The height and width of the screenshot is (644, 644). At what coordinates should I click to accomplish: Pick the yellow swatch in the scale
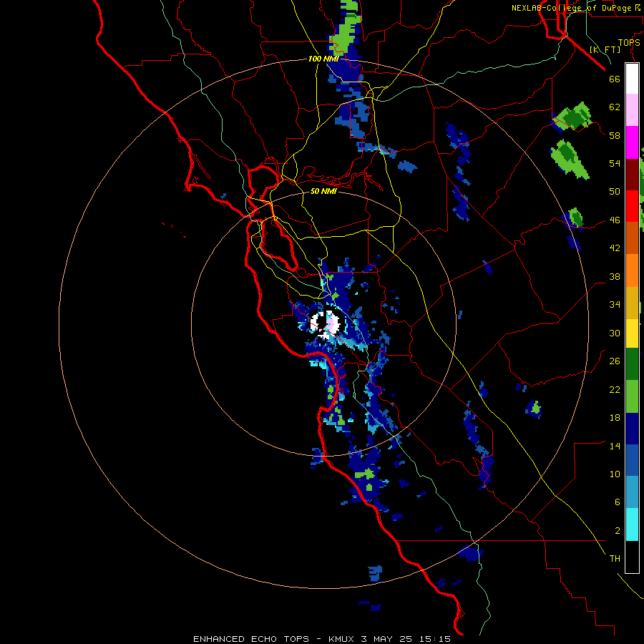[x=632, y=333]
